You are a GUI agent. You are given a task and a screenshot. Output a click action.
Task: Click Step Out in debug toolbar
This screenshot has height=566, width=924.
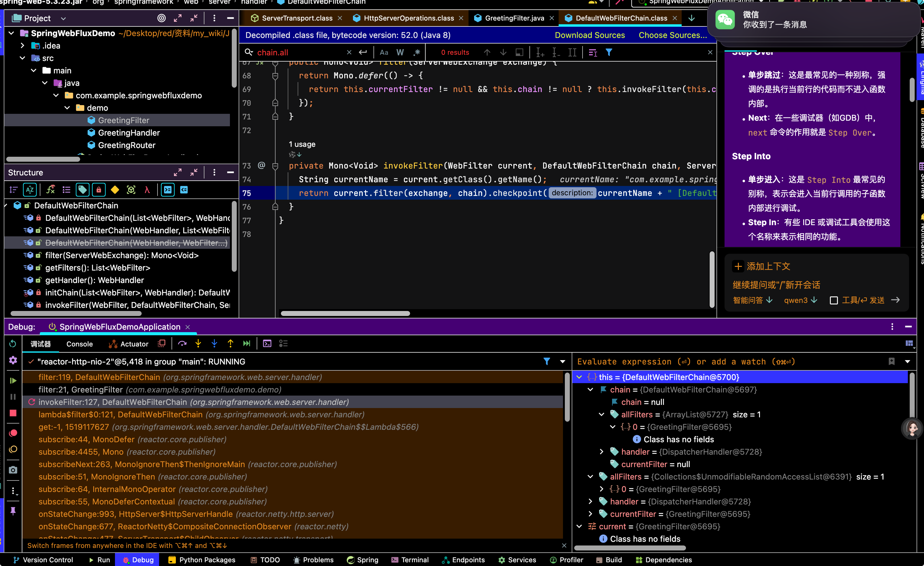click(231, 344)
